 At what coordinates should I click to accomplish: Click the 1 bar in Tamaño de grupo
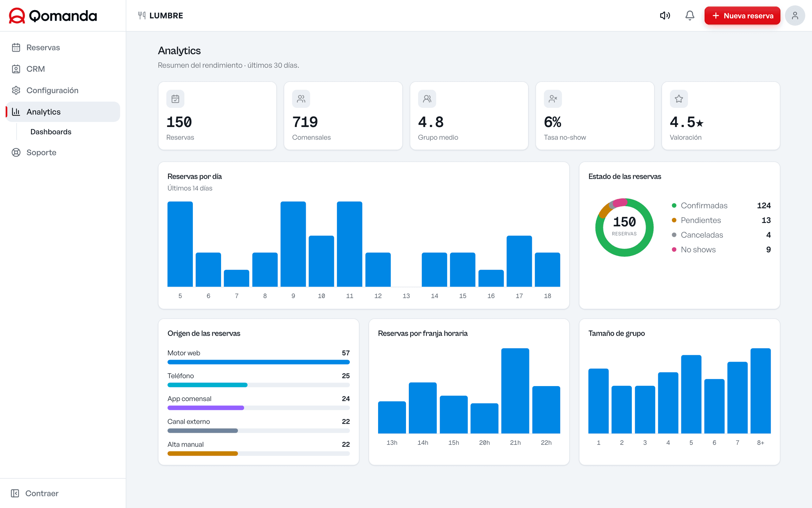click(x=599, y=401)
